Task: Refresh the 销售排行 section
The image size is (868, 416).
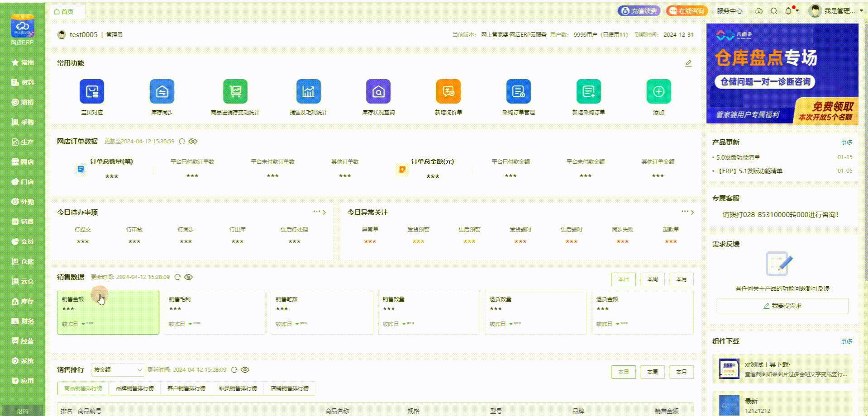Action: click(234, 370)
